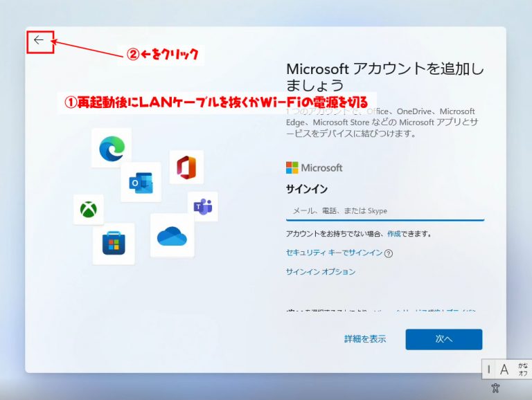Click the OneDrive cloud icon tile

tap(172, 235)
